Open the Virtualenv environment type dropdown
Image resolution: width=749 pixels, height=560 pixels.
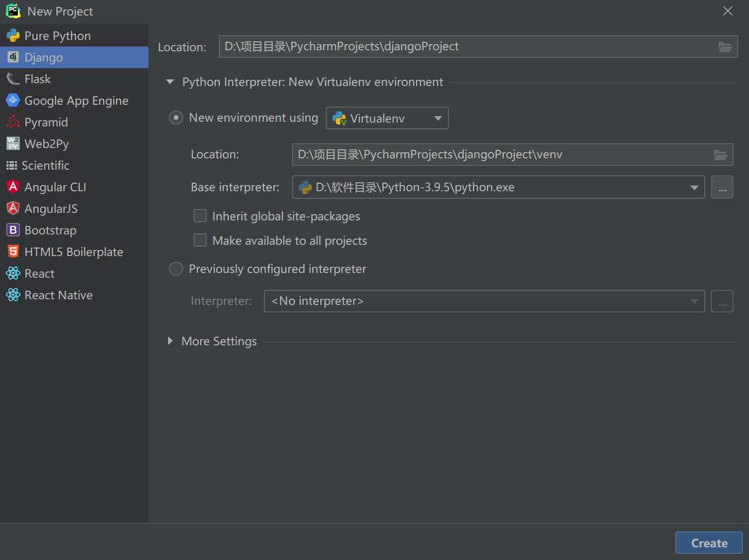[x=387, y=118]
